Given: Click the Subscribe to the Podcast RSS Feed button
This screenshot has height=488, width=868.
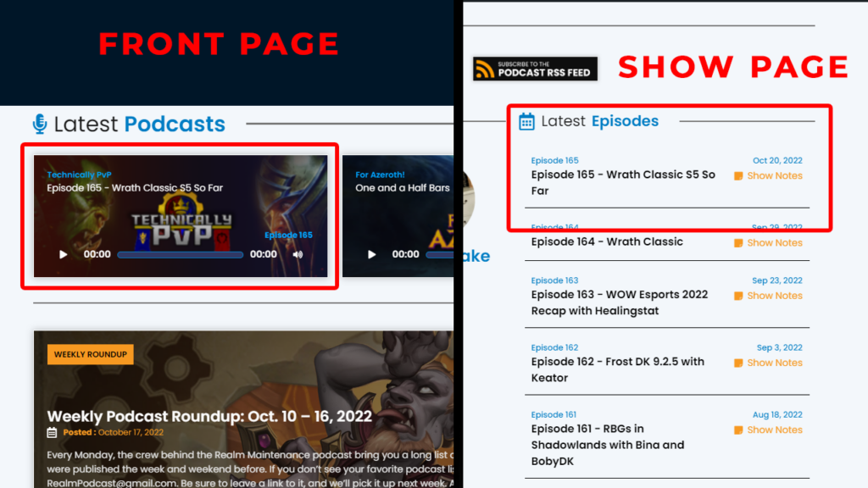Looking at the screenshot, I should pyautogui.click(x=536, y=69).
